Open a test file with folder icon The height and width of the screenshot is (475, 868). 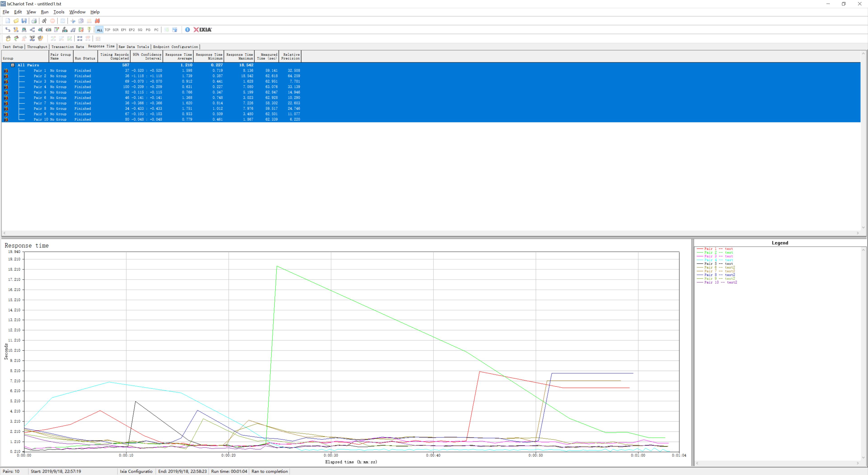[16, 21]
